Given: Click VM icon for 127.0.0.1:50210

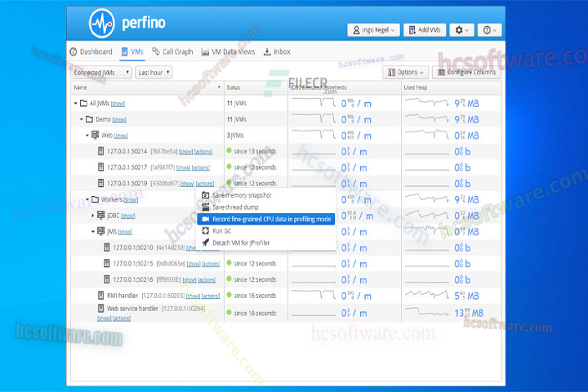Looking at the screenshot, I should coord(107,247).
